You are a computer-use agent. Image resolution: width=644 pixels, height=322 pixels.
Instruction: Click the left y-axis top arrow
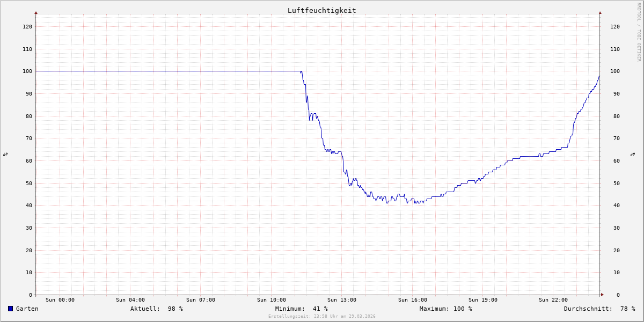(x=36, y=12)
